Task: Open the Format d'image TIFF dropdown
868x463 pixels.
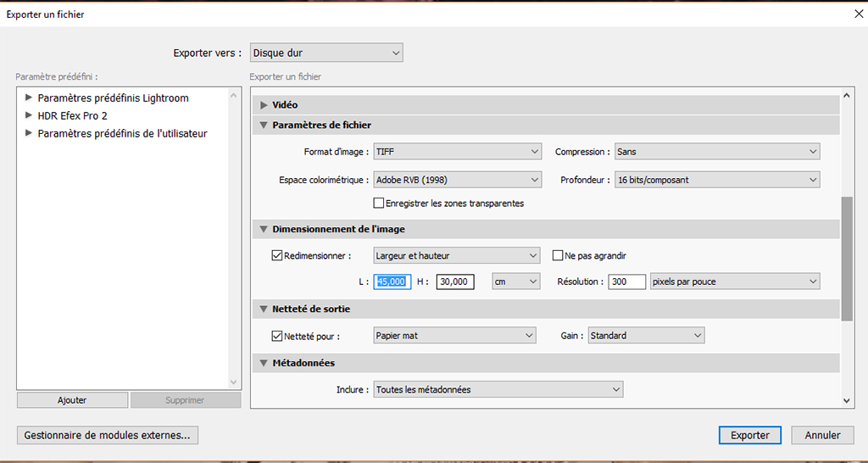Action: (457, 152)
